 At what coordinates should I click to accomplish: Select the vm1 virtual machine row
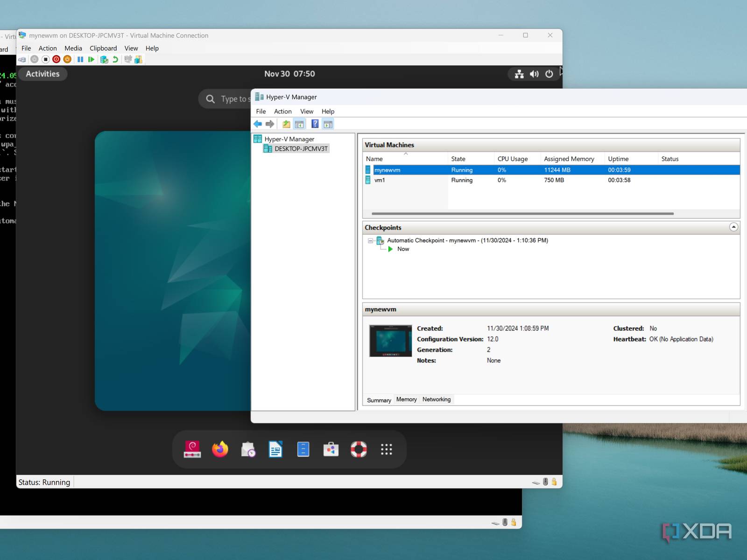(x=380, y=180)
